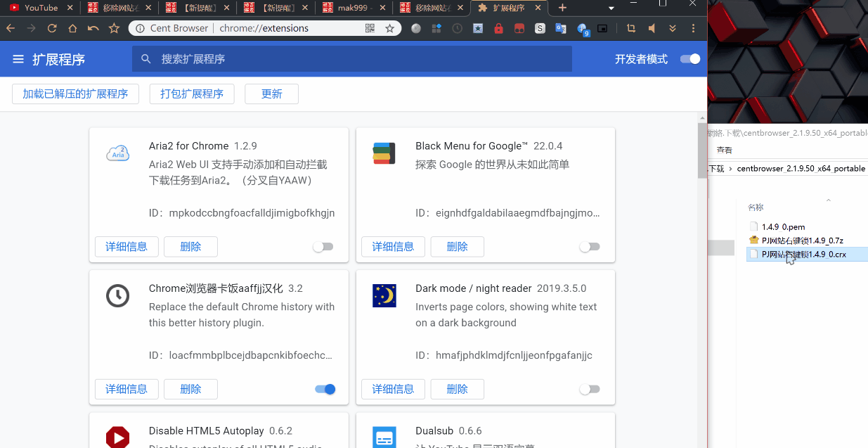868x448 pixels.
Task: Turn off 开发者模式 switch
Action: coord(690,59)
